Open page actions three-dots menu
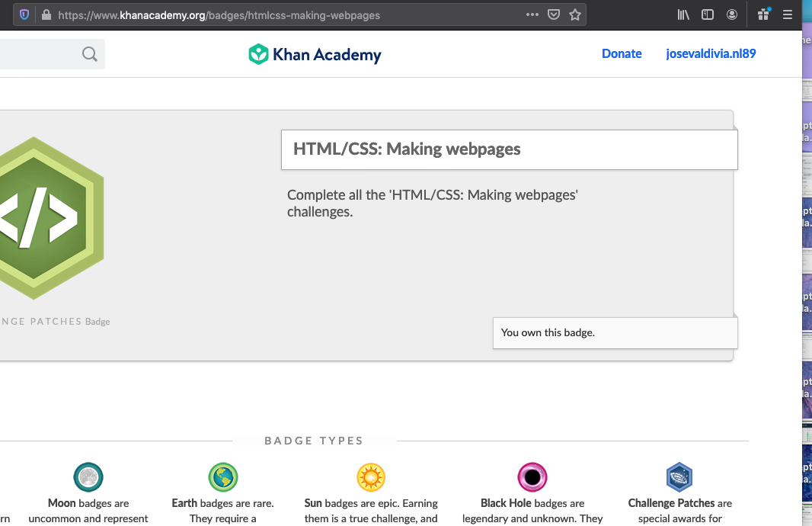812x526 pixels. pos(532,14)
